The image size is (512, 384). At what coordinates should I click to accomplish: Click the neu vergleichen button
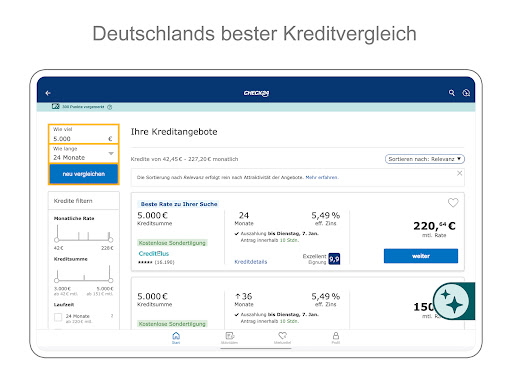point(84,174)
